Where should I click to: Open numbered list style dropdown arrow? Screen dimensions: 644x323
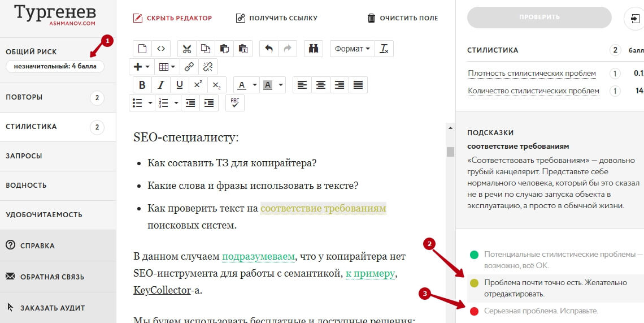176,103
